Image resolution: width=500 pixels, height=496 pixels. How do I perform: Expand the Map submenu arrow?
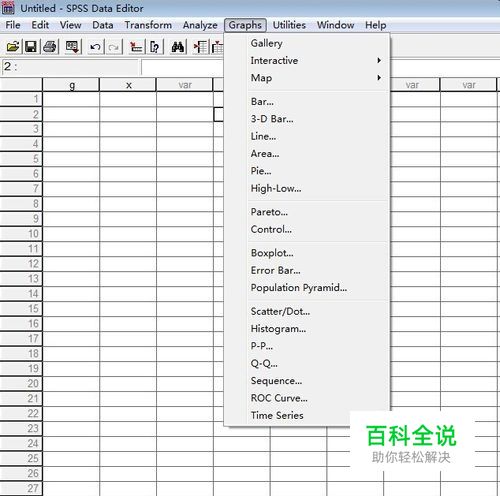click(379, 78)
